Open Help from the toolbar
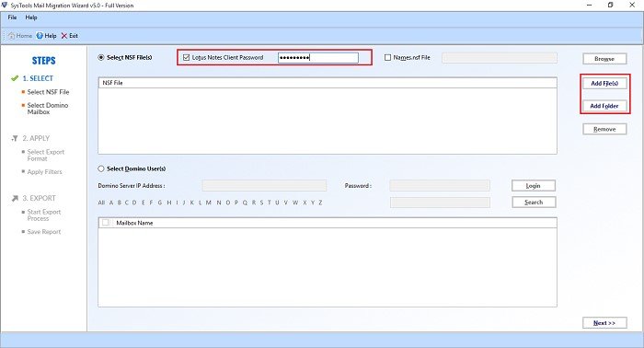This screenshot has width=644, height=348. 46,36
